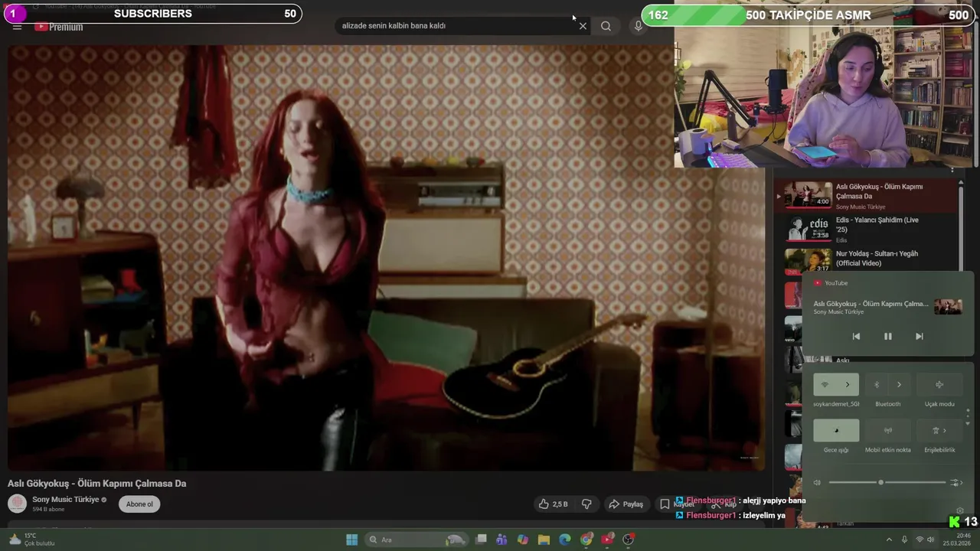Skip to next track in the media flyout
980x551 pixels.
pos(919,336)
